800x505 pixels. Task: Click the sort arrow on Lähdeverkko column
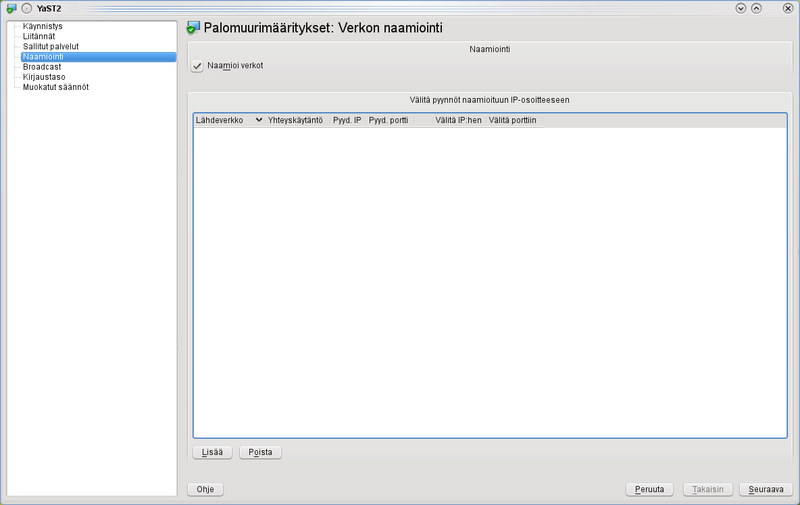pos(259,120)
